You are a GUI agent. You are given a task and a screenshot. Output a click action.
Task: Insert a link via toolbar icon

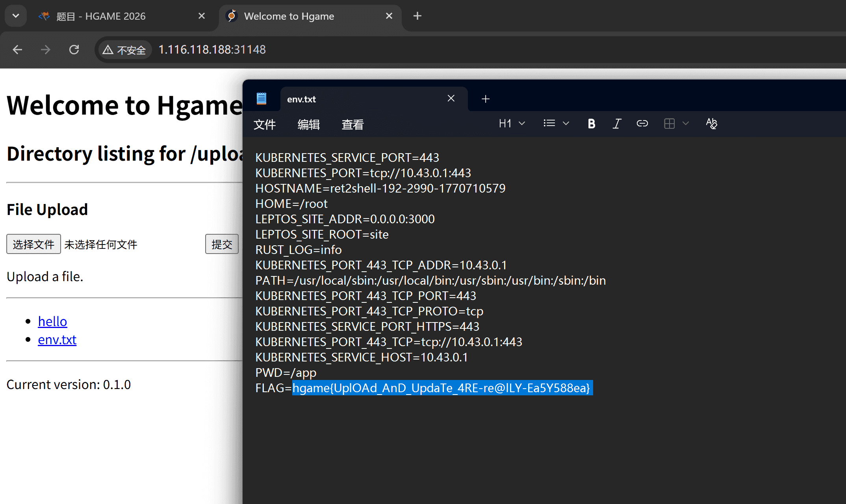(x=642, y=124)
